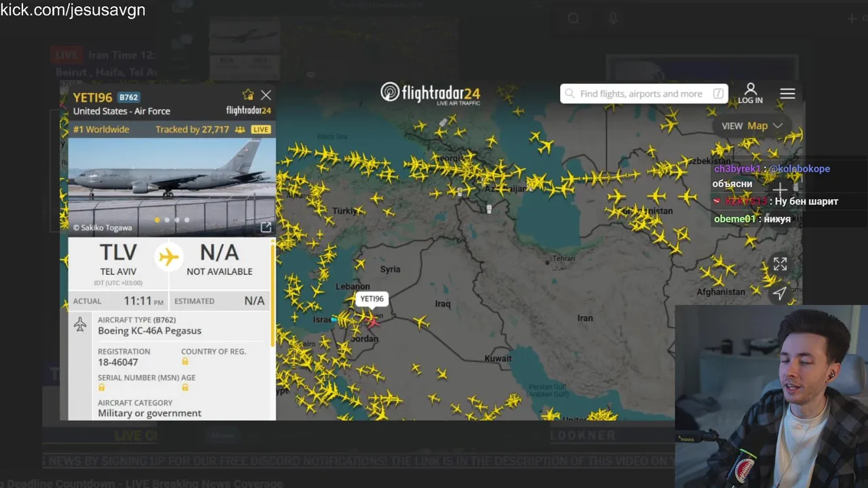868x488 pixels.
Task: Click the Boeing KC-46A Pegasus aircraft type
Action: (149, 331)
